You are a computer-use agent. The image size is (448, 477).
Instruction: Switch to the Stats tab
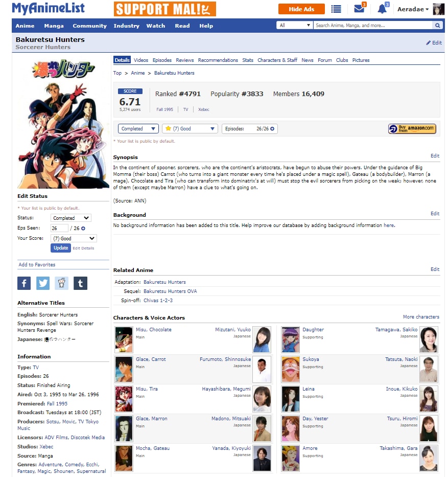(248, 60)
